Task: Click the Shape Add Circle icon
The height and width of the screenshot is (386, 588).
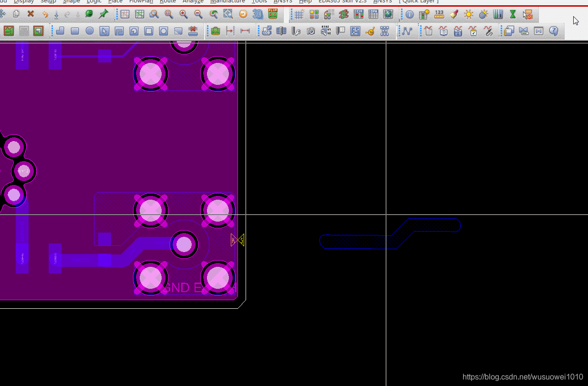Action: (x=90, y=31)
